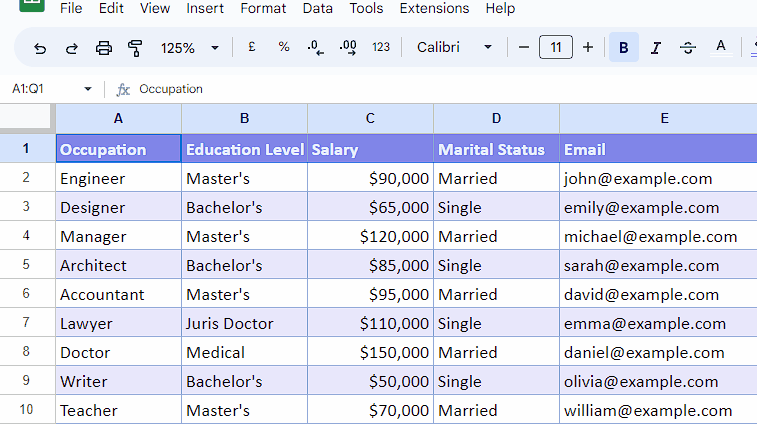The width and height of the screenshot is (757, 424).
Task: Open the text color picker
Action: point(721,47)
